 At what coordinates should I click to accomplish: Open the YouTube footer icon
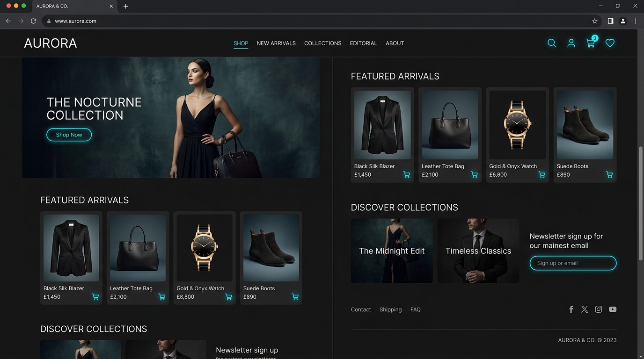pyautogui.click(x=613, y=309)
